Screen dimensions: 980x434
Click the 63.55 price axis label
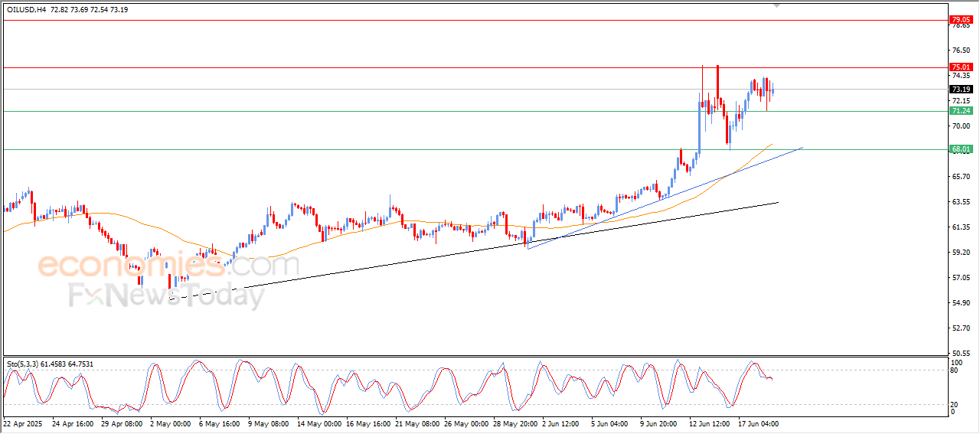pos(960,202)
